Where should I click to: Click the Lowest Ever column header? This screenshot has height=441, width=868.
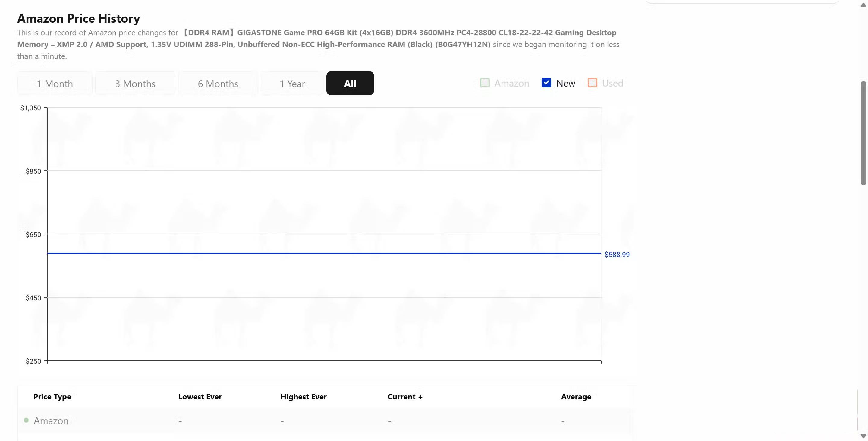tap(200, 397)
